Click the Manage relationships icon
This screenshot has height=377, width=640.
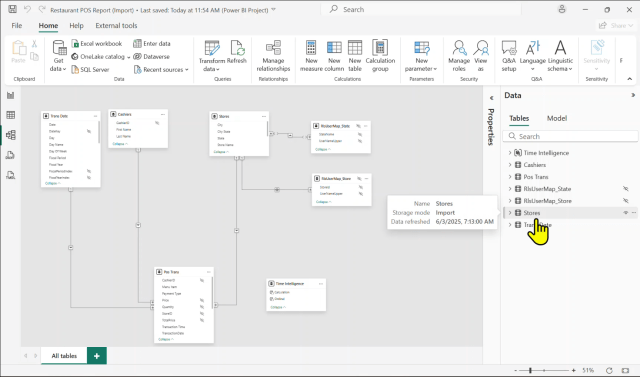point(273,48)
